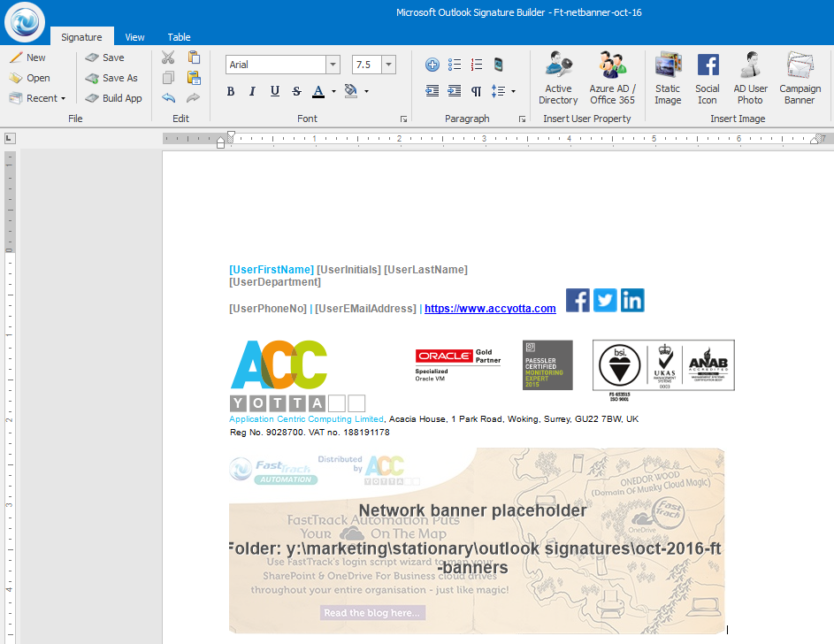Toggle Strikethrough formatting
This screenshot has width=834, height=644.
296,91
